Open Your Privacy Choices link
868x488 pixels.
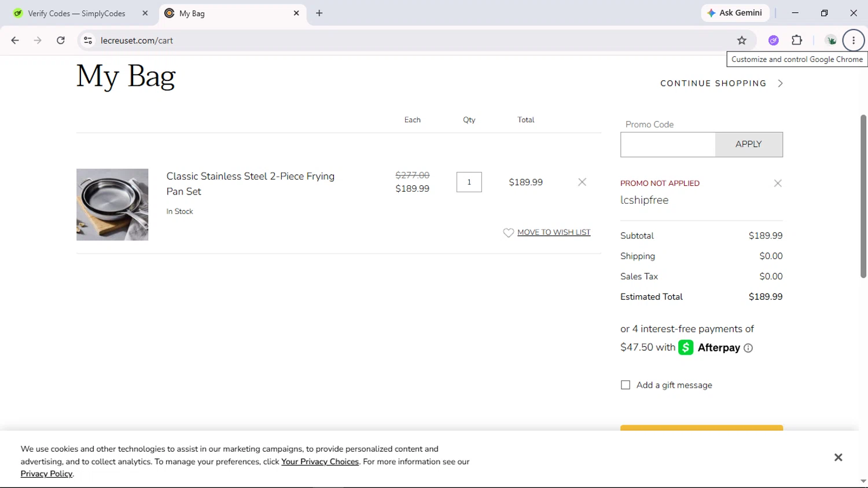pos(320,462)
